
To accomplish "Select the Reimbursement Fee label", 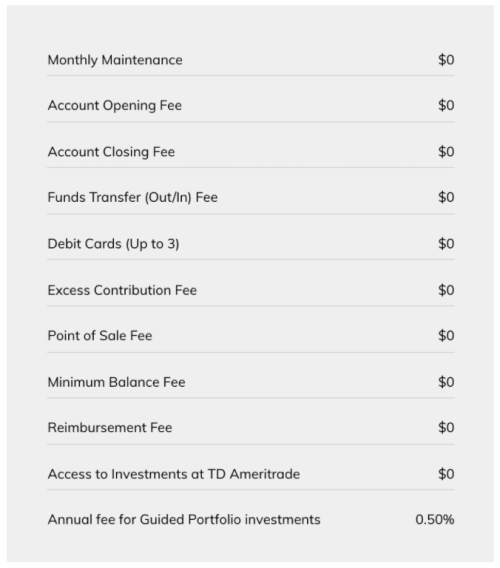I will point(110,428).
